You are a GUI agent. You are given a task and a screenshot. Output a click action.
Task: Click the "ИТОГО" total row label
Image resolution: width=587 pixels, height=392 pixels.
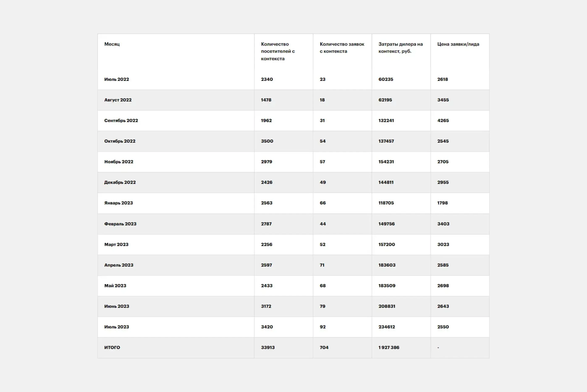[112, 348]
